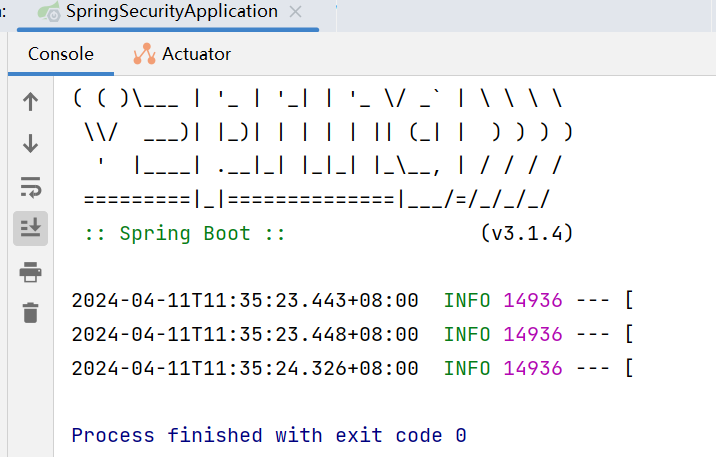
Task: Select the SpringSecurityApplication run tab
Action: [x=171, y=12]
